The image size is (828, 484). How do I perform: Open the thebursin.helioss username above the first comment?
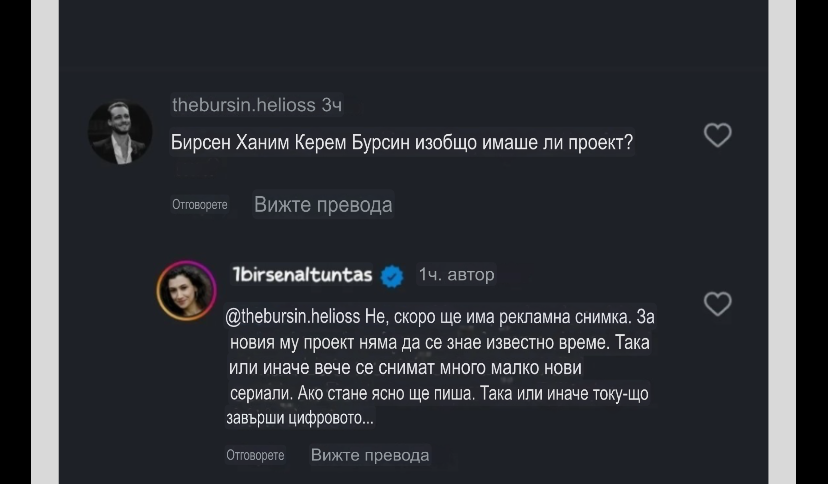(x=244, y=105)
